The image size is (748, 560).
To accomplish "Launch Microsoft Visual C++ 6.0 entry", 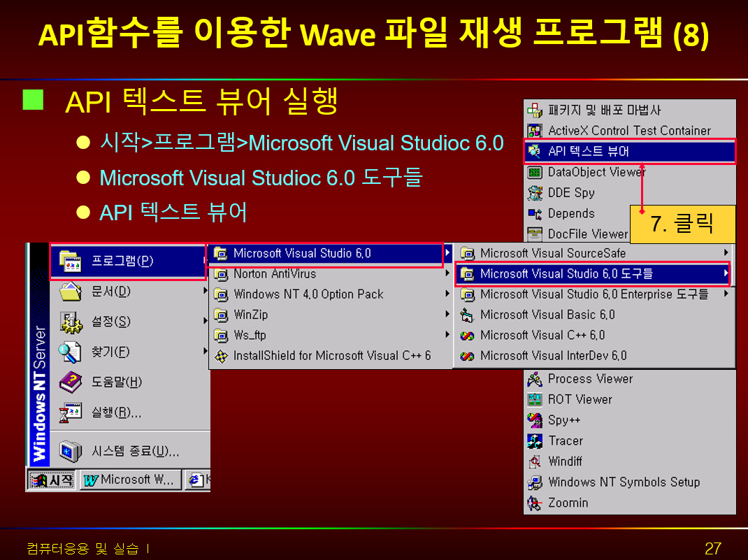I will pos(594,336).
